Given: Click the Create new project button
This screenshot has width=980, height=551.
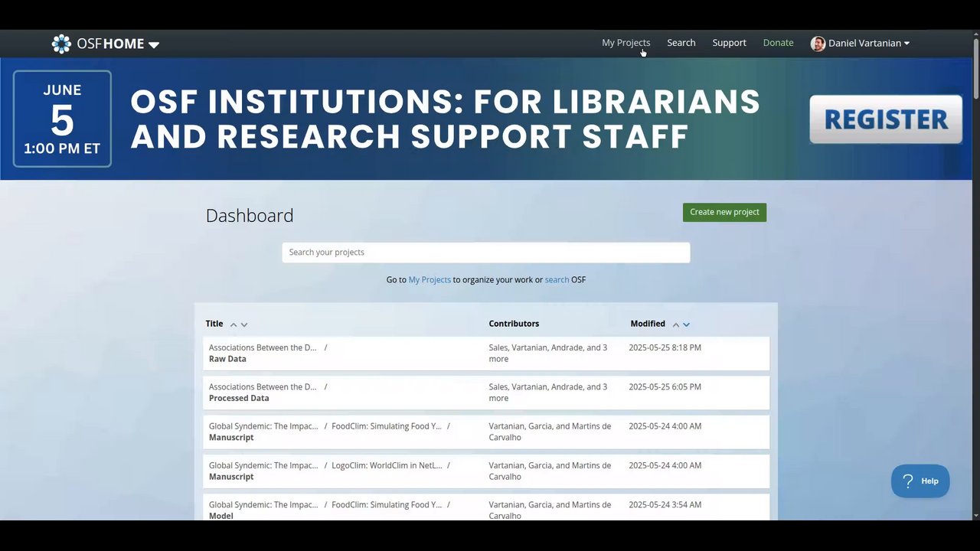Looking at the screenshot, I should [724, 212].
